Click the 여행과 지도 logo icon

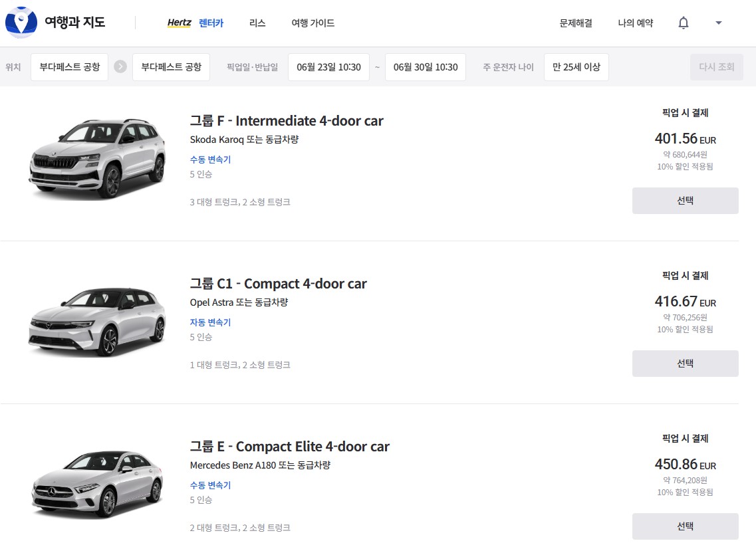[21, 23]
